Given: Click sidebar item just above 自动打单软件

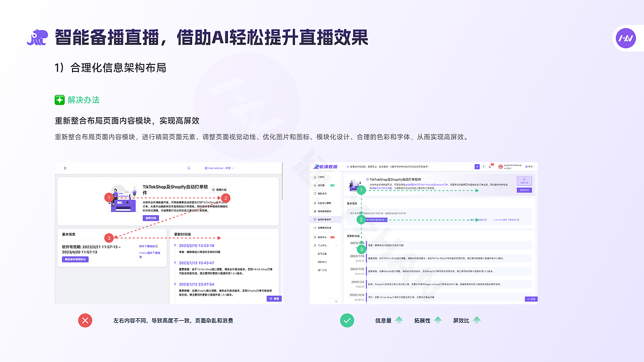Looking at the screenshot, I should (325, 211).
